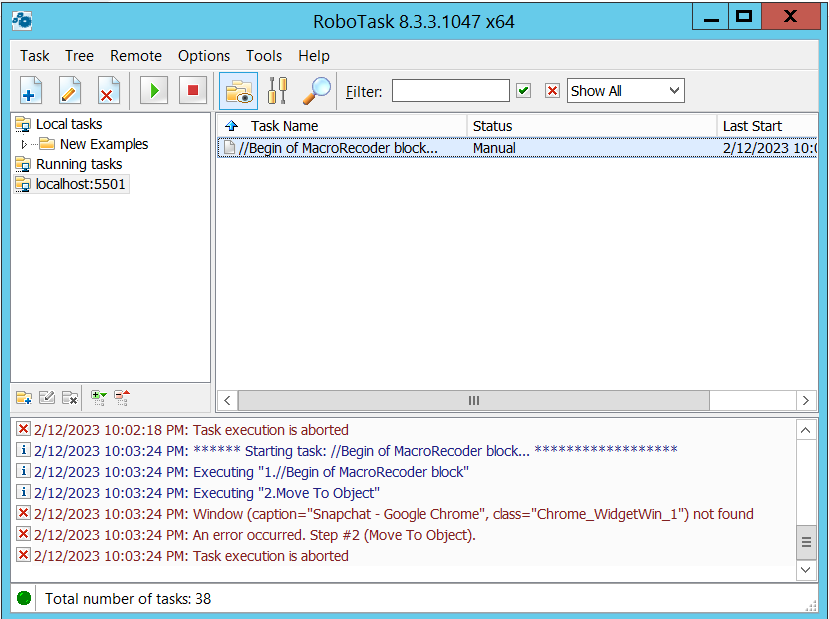Viewport: 829px width, 619px height.
Task: Click the task list horizontal scrollbar thumb
Action: (x=474, y=400)
